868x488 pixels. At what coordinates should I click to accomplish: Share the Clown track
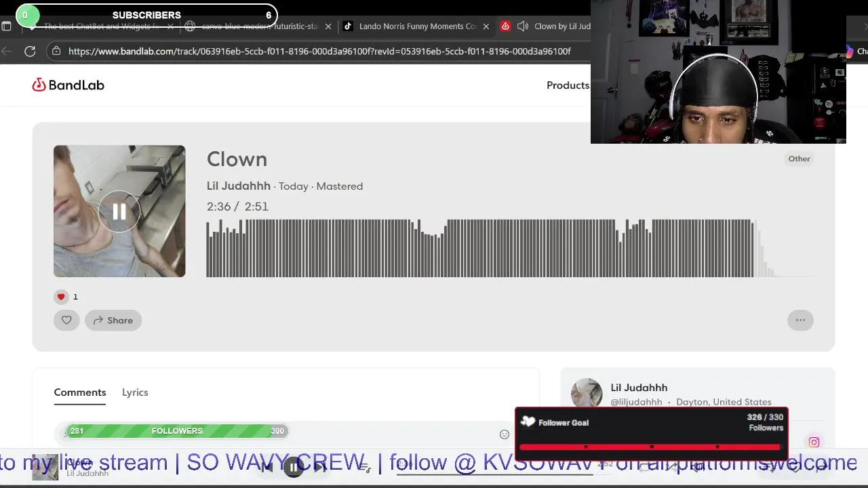[113, 320]
